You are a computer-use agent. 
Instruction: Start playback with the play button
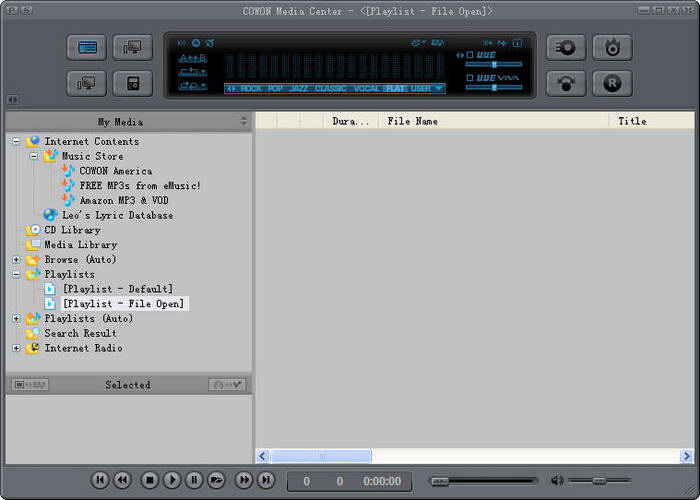(x=172, y=480)
